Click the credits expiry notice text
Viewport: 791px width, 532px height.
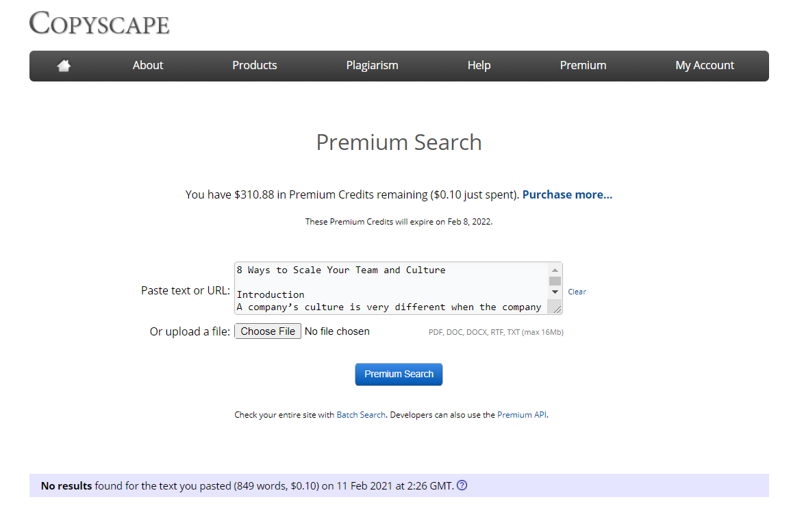[x=399, y=221]
